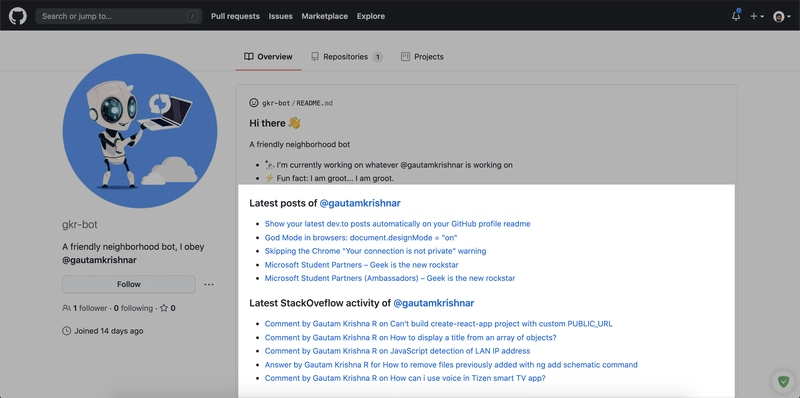This screenshot has height=398, width=800.
Task: Switch to the Repositories tab
Action: [x=346, y=57]
